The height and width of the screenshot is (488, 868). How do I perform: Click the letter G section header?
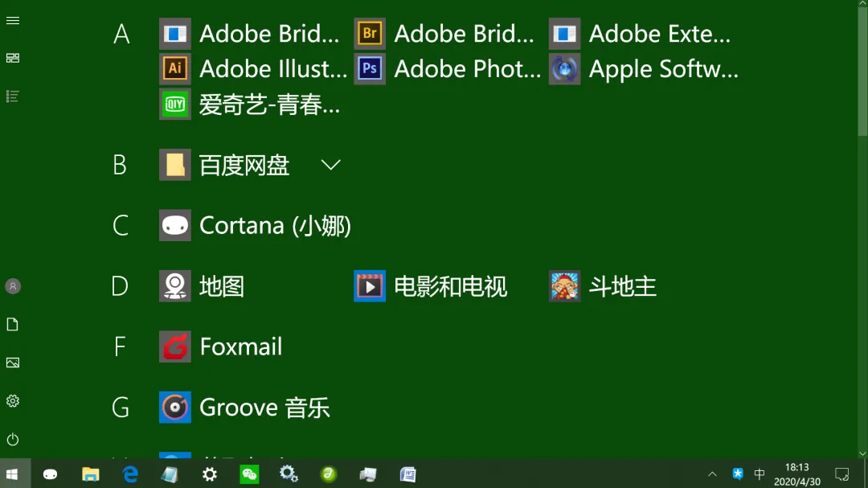pyautogui.click(x=121, y=407)
